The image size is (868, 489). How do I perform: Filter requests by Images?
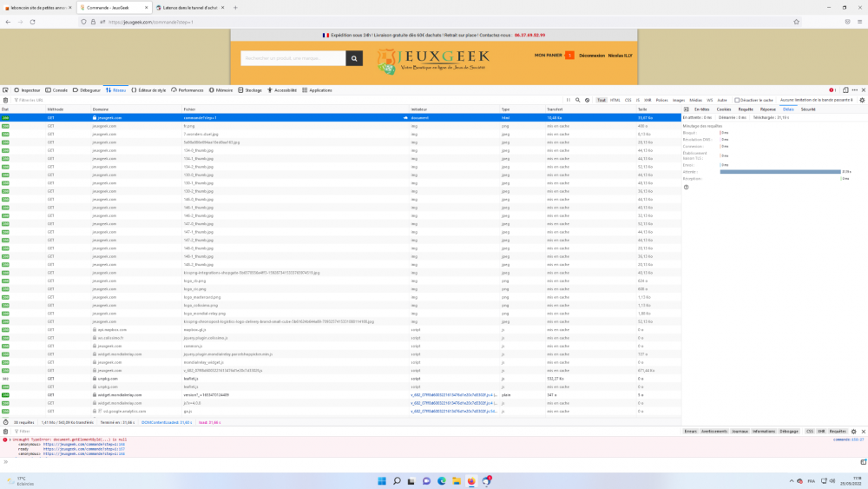point(679,100)
